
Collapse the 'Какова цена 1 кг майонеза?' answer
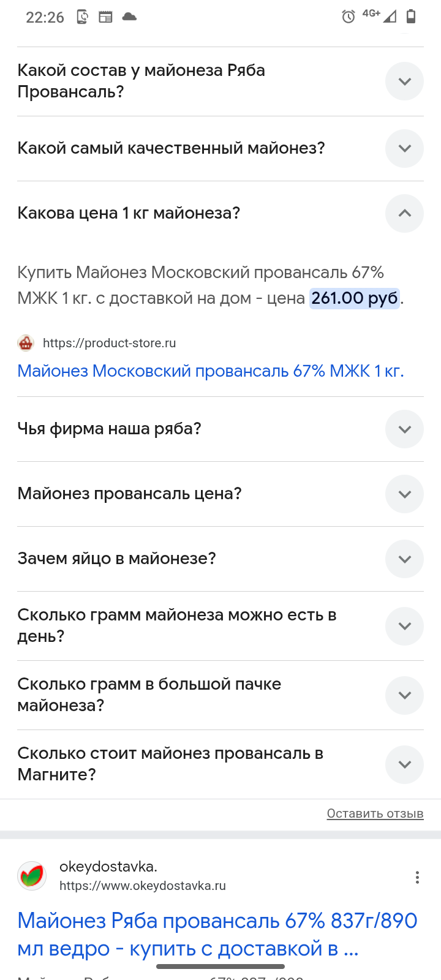pos(404,213)
